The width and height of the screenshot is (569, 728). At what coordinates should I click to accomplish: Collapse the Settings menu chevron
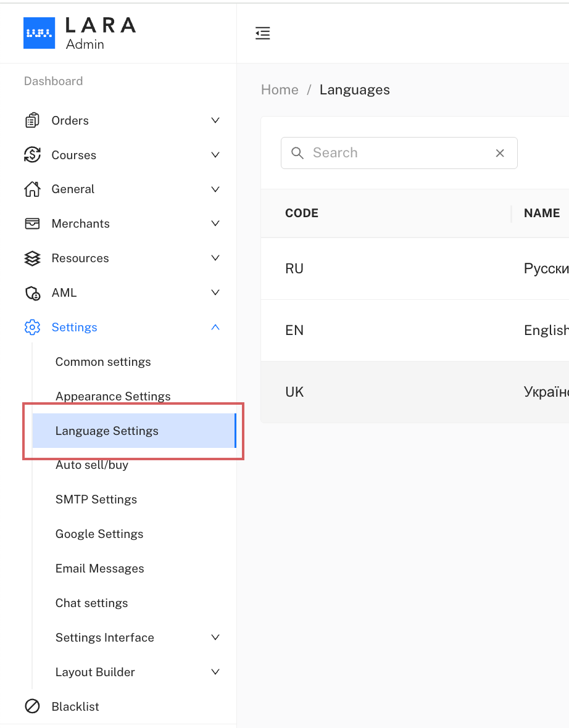215,328
